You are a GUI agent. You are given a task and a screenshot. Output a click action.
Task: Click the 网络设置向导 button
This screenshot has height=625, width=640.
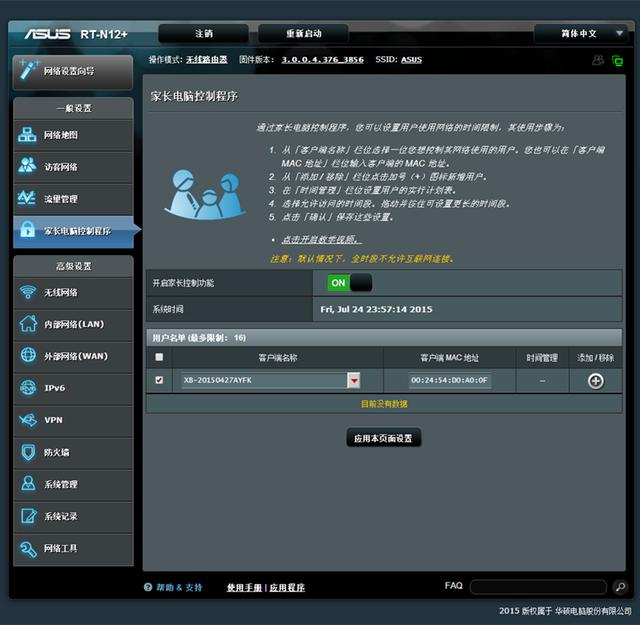[73, 71]
